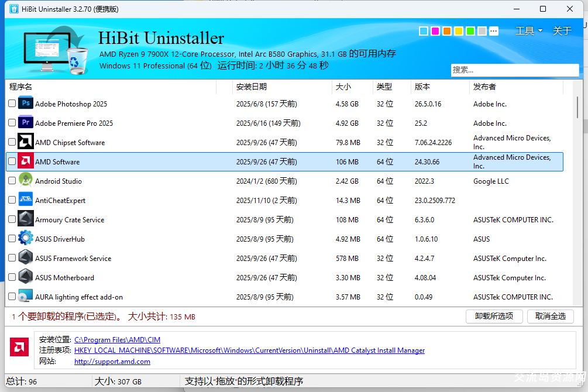Click the Android Studio icon
Screen dimensions: 588x392
click(x=26, y=180)
